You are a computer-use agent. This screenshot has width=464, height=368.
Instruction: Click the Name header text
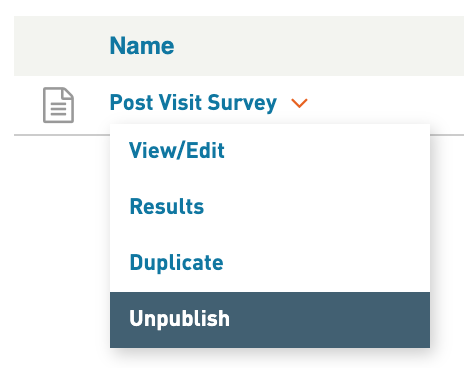click(x=142, y=46)
